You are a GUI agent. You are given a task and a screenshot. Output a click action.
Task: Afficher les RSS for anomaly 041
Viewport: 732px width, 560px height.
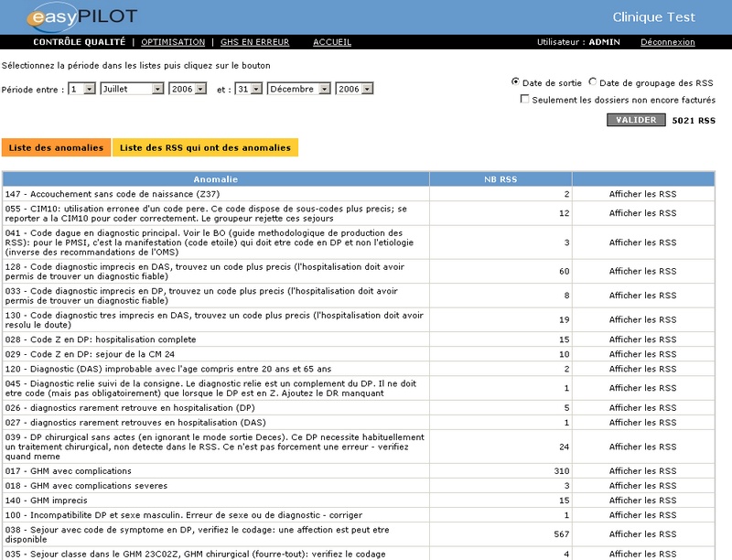(643, 242)
